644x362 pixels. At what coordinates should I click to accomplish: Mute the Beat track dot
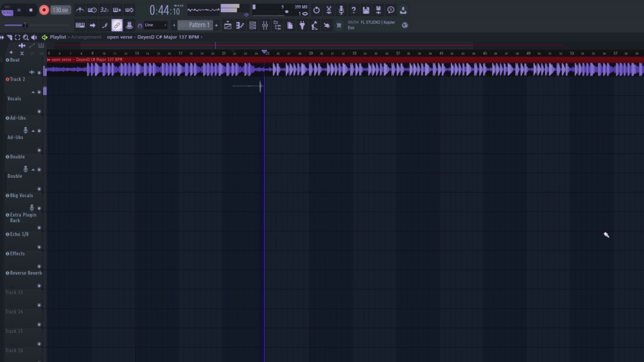coord(39,72)
